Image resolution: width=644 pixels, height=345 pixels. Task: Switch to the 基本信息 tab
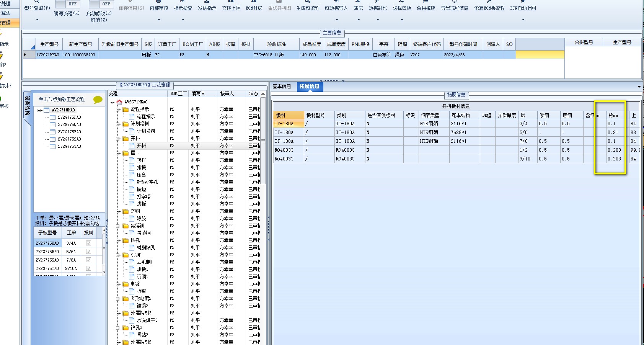(x=282, y=87)
